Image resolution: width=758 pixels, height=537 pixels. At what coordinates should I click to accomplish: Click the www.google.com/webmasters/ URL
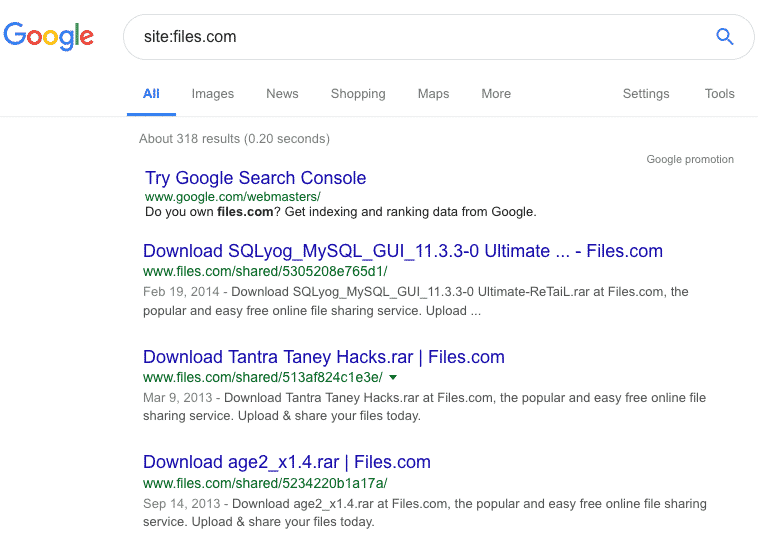click(233, 197)
